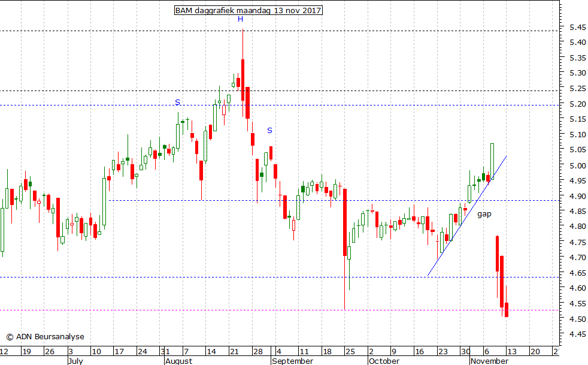
Task: Click the "September" month label
Action: tap(292, 361)
